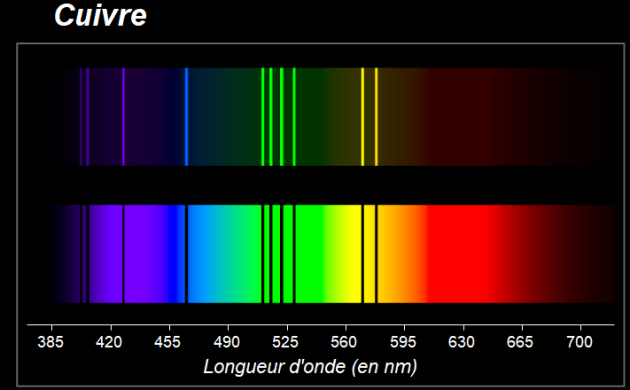Click the emission line just left of 420 nm

[88, 116]
